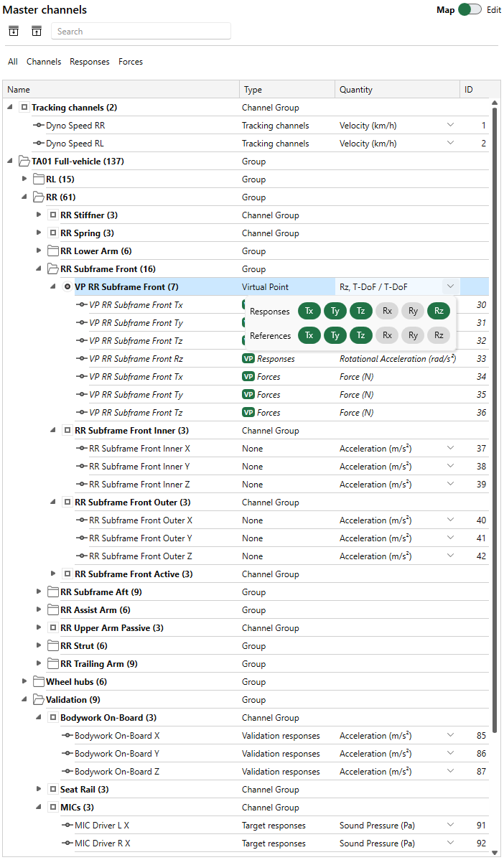Image resolution: width=504 pixels, height=860 pixels.
Task: Click the Search input field
Action: [x=141, y=32]
